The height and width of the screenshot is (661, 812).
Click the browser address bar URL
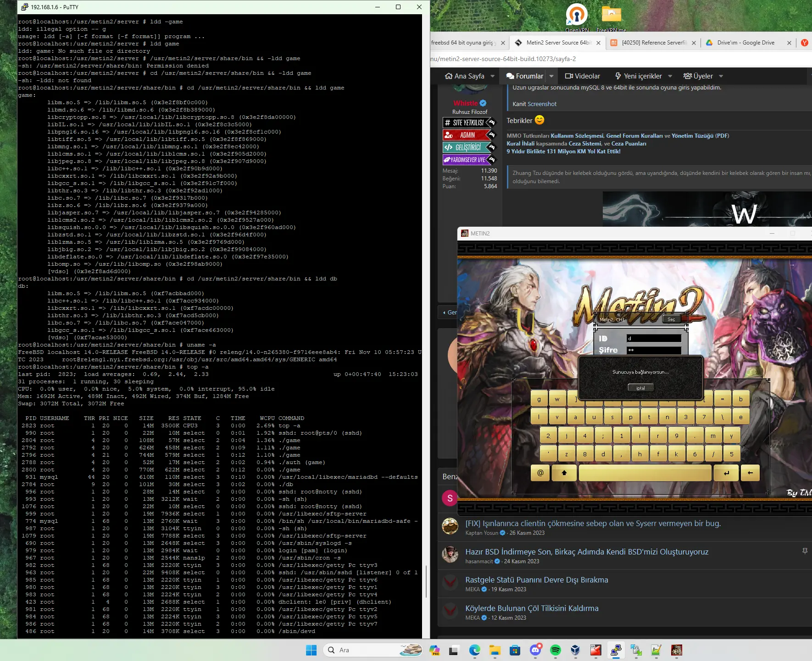[x=503, y=59]
